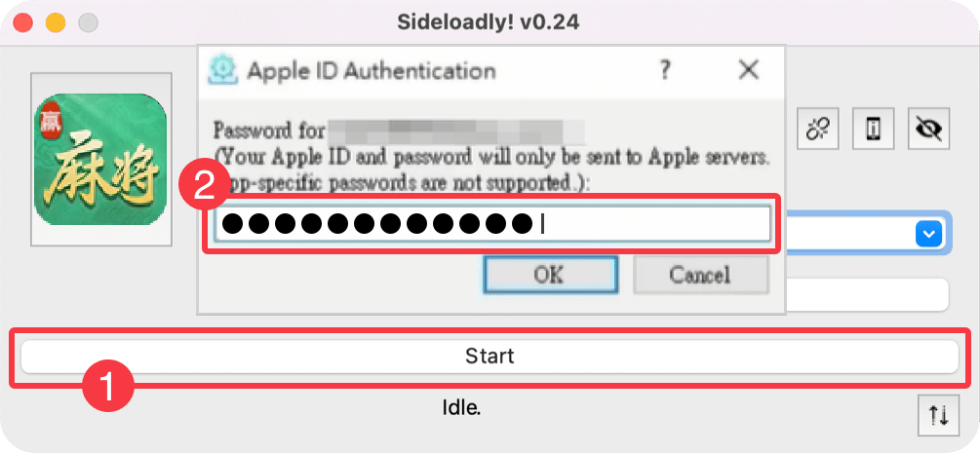Screen dimensions: 980x453
Task: Confirm the password with OK
Action: (549, 275)
